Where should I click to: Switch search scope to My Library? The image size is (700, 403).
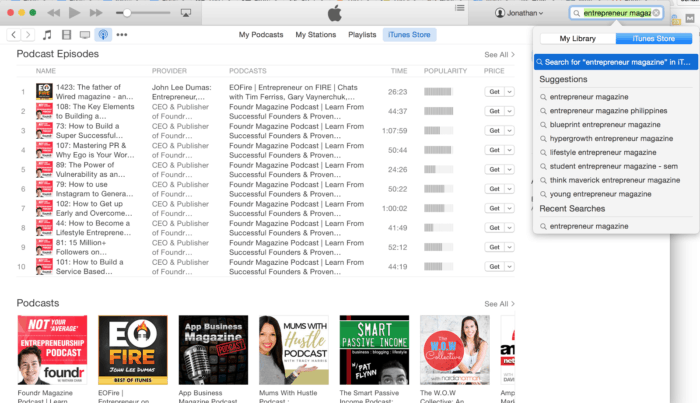[578, 38]
